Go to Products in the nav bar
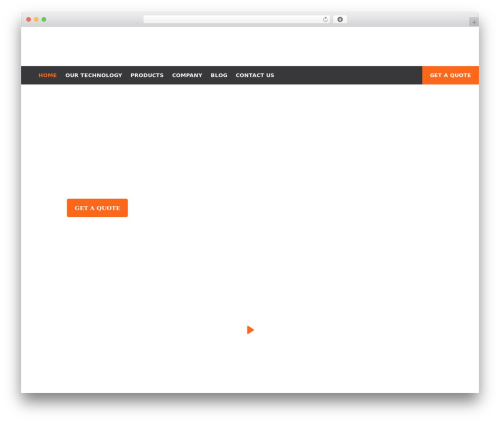 click(x=147, y=75)
